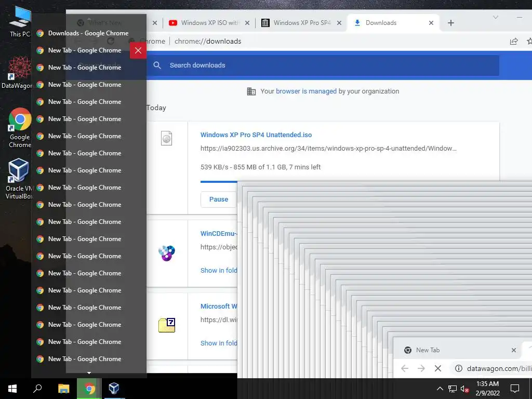Click the share page icon
This screenshot has width=532, height=399.
(514, 42)
